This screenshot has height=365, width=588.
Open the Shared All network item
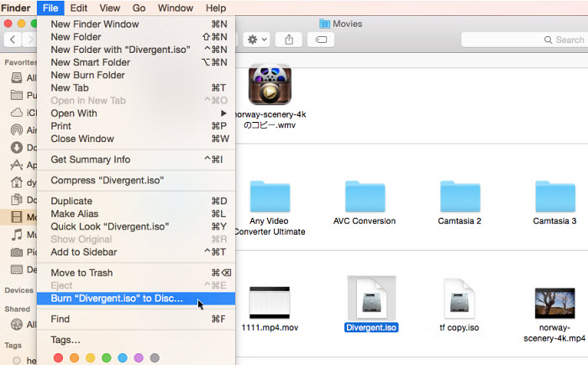point(24,325)
